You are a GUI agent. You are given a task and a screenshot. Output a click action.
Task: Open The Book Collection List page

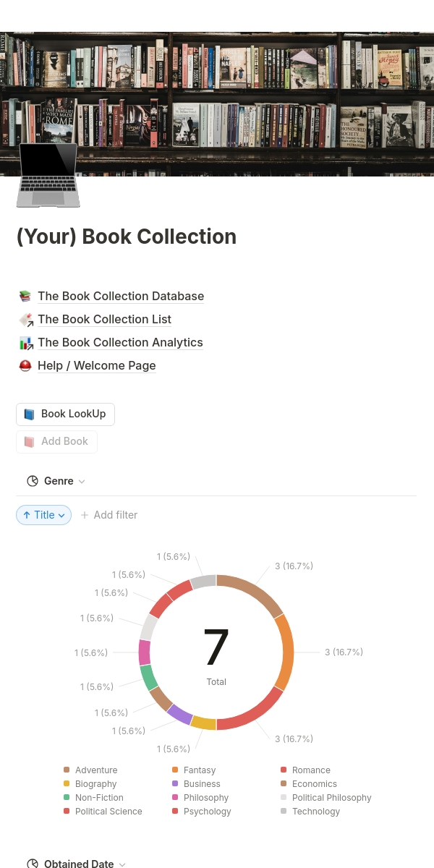click(104, 319)
